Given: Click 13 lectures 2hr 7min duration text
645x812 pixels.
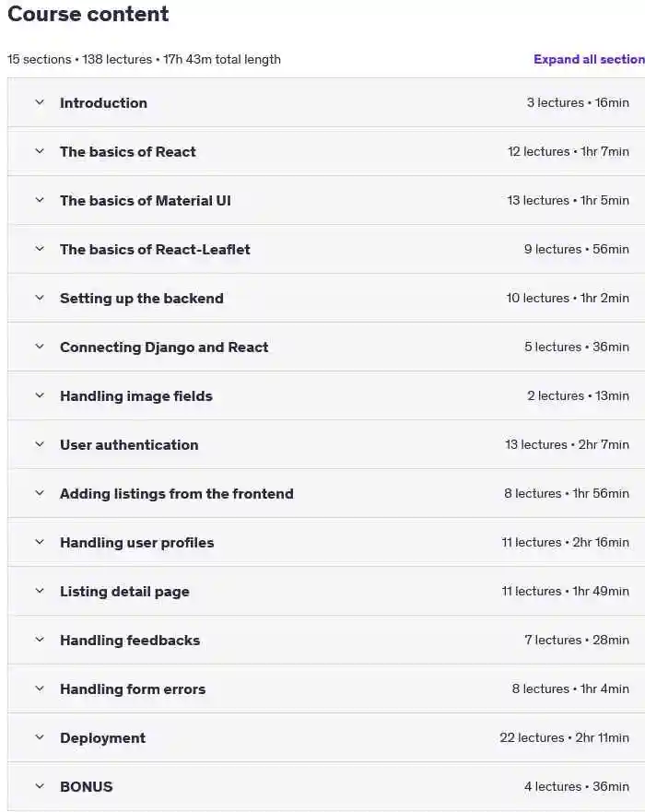Looking at the screenshot, I should [x=567, y=444].
